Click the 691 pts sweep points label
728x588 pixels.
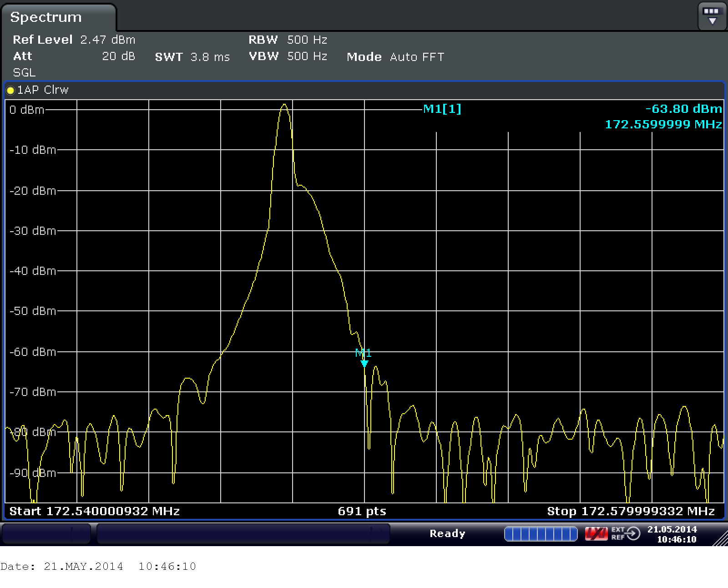click(x=362, y=512)
